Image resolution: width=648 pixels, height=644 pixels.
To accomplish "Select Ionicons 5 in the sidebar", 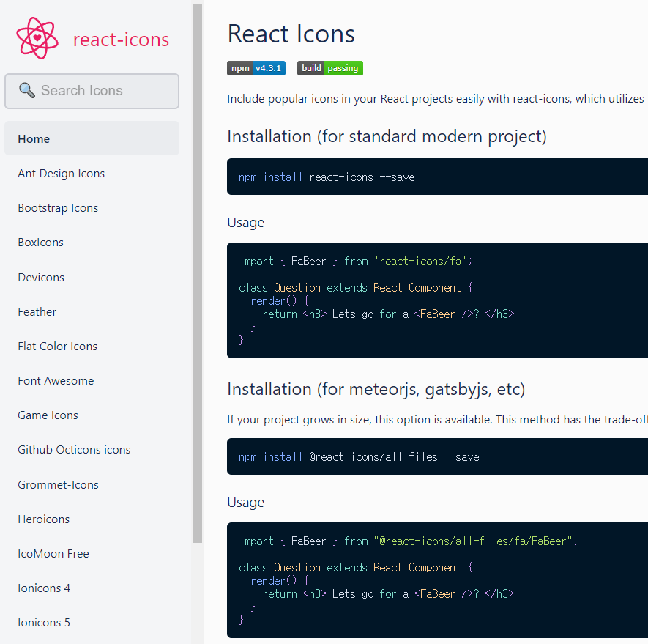I will click(x=43, y=622).
